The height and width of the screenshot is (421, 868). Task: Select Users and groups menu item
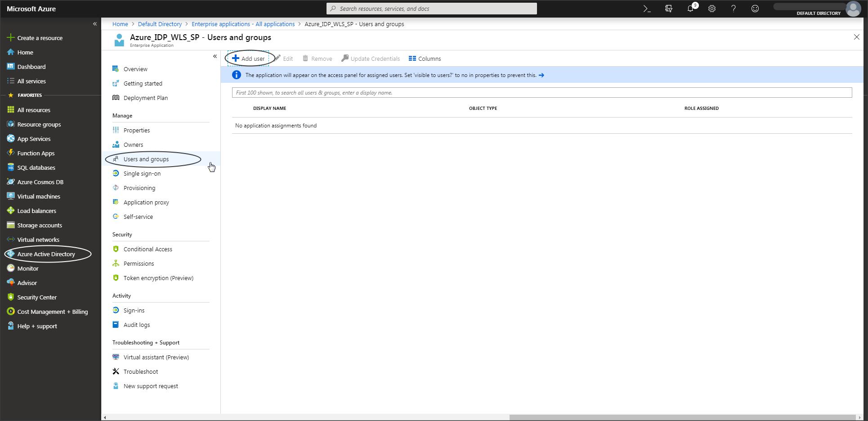[x=146, y=159]
